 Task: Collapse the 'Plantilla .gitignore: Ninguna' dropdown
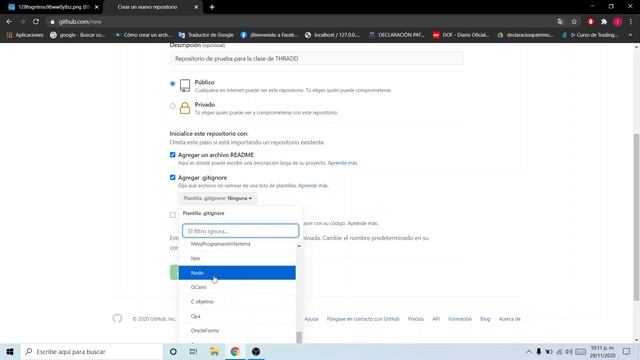(x=218, y=198)
